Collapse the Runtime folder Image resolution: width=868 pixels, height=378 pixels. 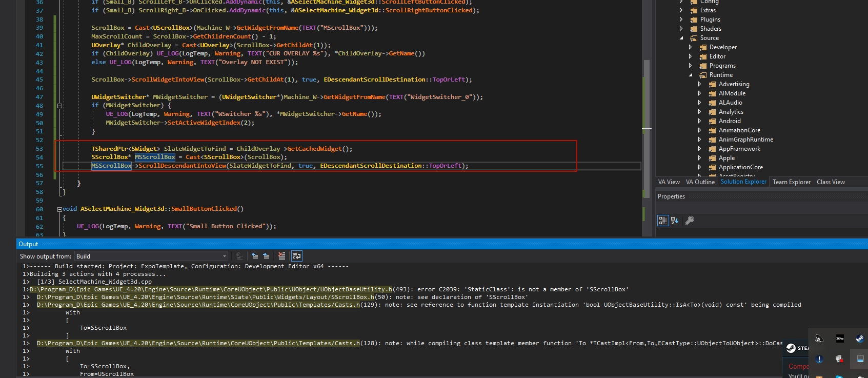coord(691,75)
